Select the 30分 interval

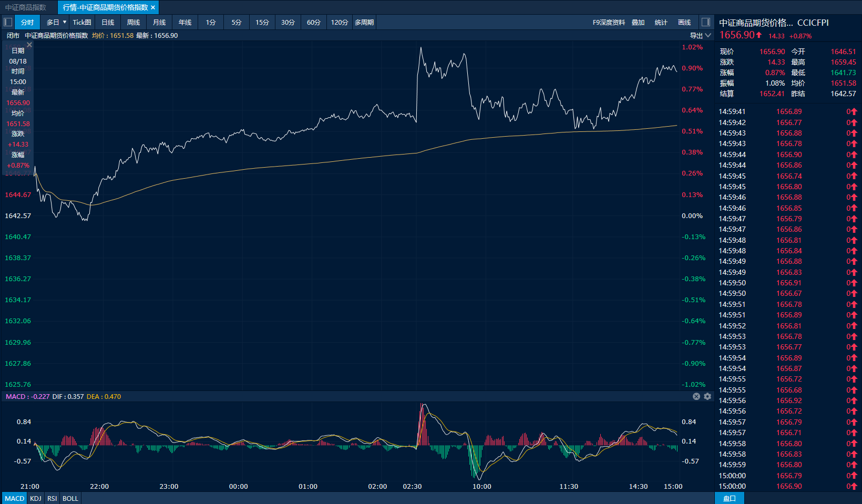288,22
